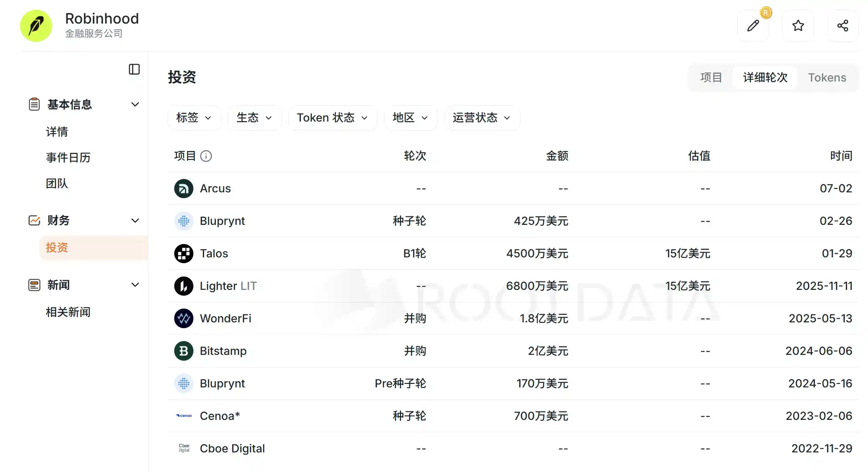
Task: Collapse the 新闻 section chevron
Action: click(x=135, y=285)
